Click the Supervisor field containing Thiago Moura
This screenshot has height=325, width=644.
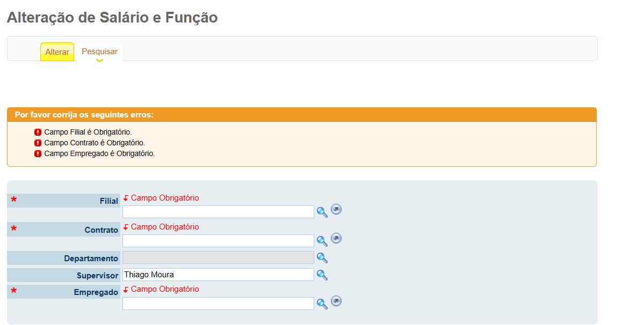(x=218, y=275)
